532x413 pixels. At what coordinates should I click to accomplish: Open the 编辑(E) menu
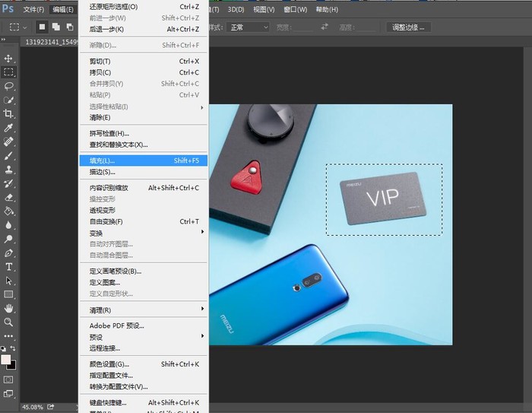(63, 10)
